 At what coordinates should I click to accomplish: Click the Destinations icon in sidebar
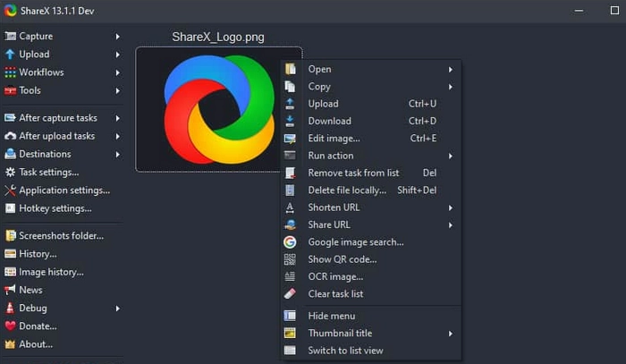click(x=10, y=154)
